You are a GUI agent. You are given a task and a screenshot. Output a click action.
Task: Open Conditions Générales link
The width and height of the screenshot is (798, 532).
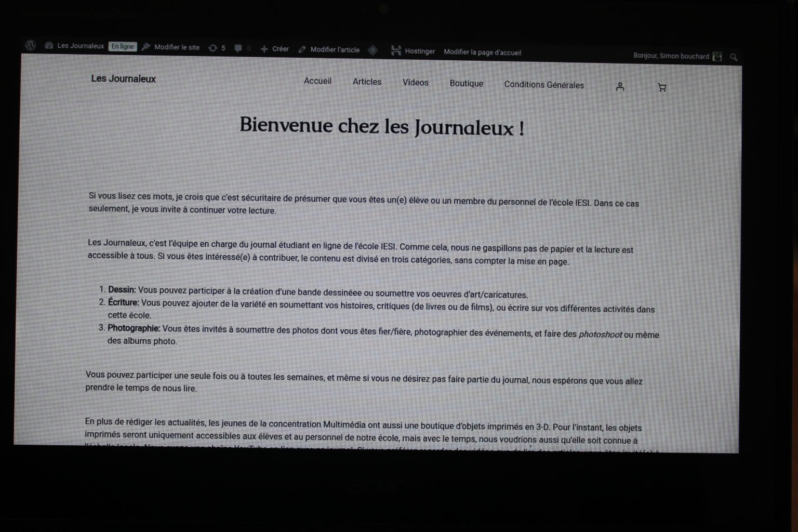coord(544,85)
